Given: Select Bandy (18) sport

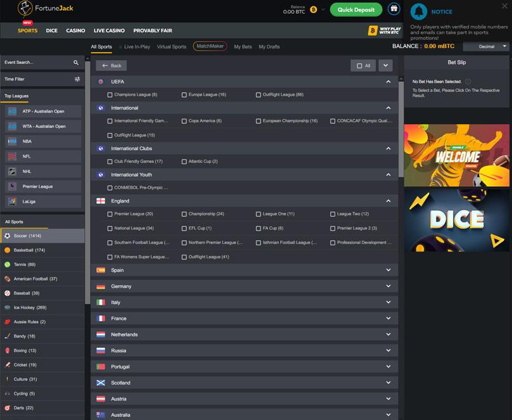Looking at the screenshot, I should [x=42, y=336].
